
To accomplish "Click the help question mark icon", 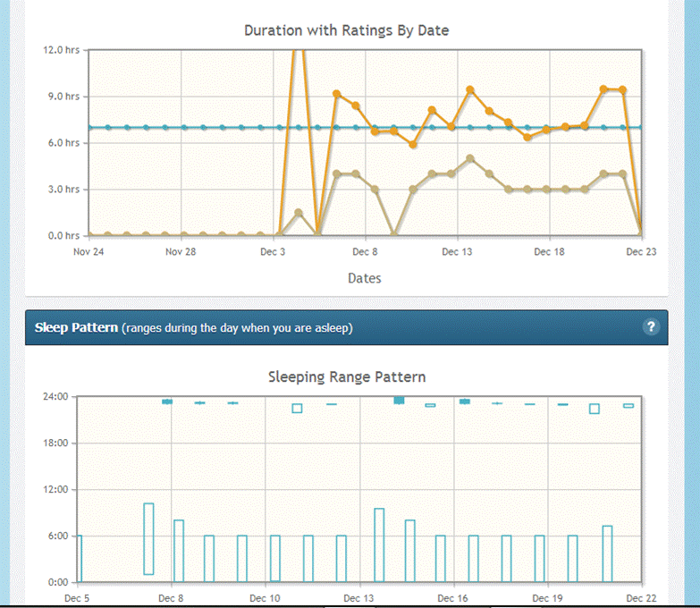I will click(x=651, y=326).
